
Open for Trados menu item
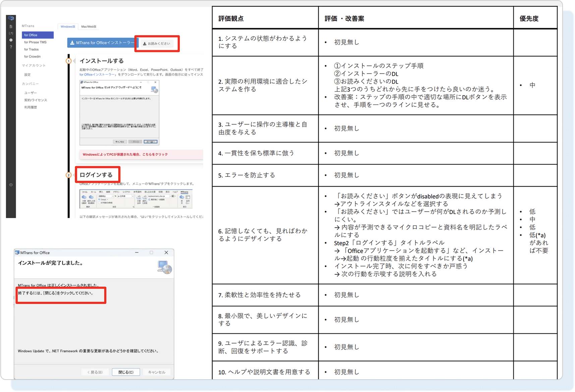tap(31, 49)
